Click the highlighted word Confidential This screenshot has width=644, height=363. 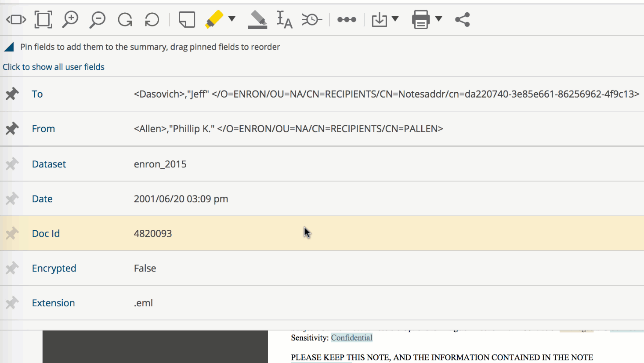[352, 338]
